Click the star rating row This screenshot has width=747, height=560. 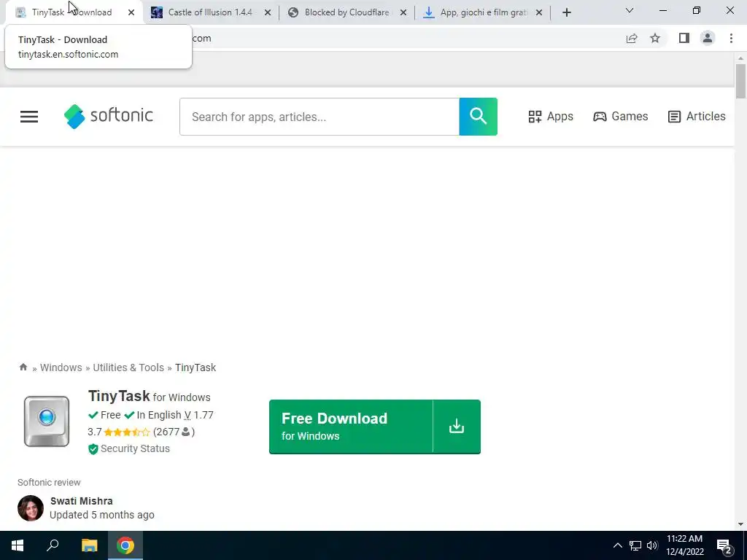(x=127, y=432)
